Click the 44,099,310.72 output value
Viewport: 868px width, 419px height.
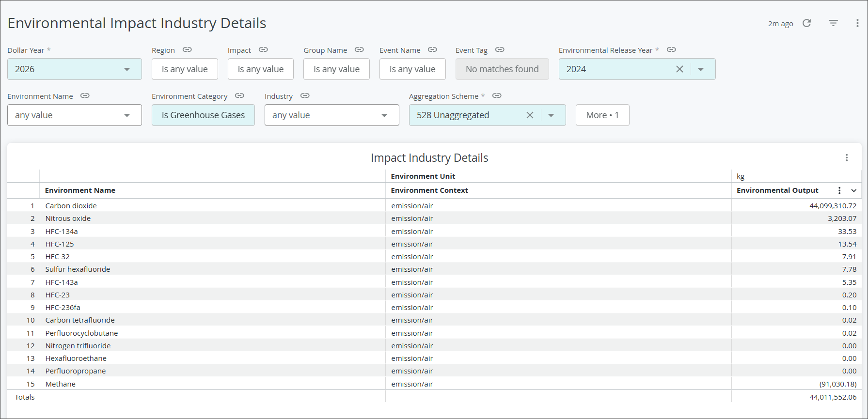[x=833, y=206]
